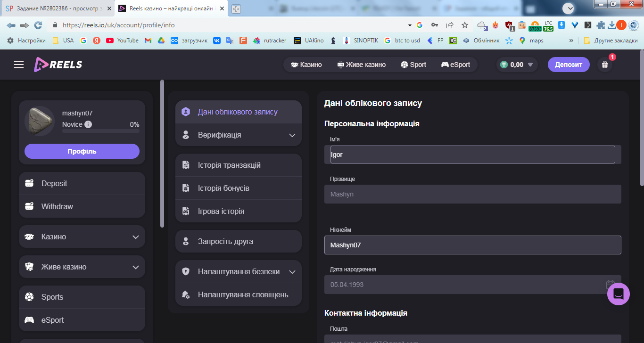
Task: Click the share page icon in the address bar
Action: (450, 25)
